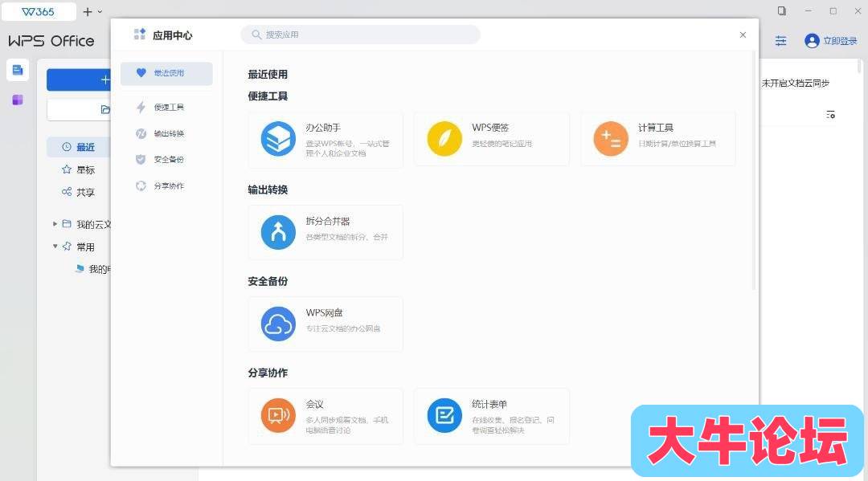Click 未开启文档云同步 notice text

795,83
